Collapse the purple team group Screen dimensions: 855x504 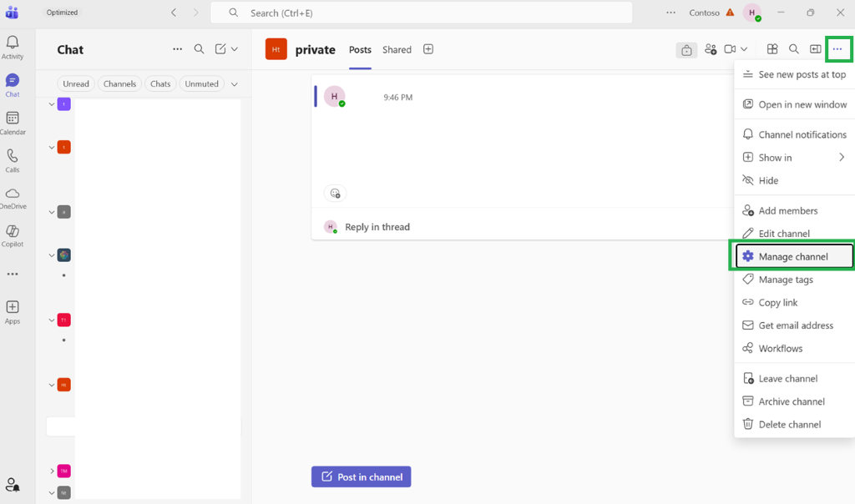[x=52, y=104]
